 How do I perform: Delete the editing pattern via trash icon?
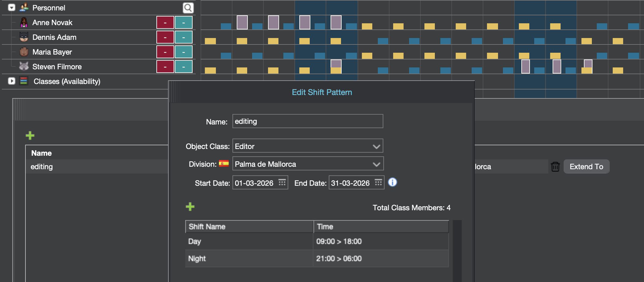coord(555,167)
